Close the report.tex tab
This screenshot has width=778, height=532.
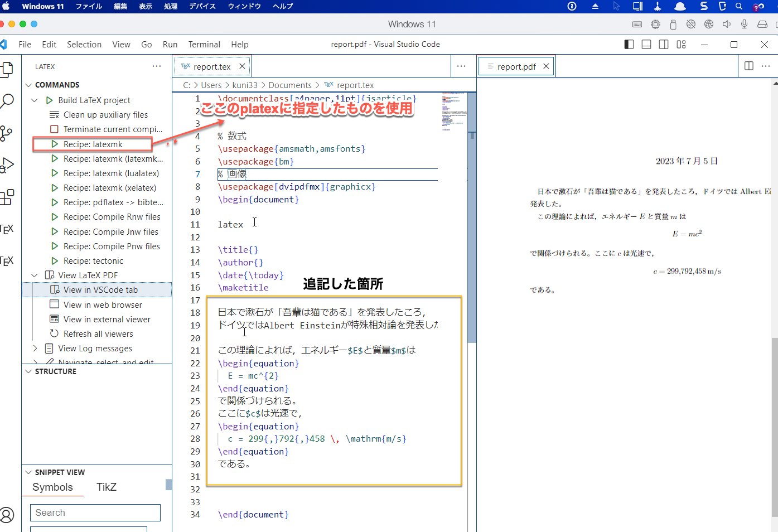tap(242, 66)
